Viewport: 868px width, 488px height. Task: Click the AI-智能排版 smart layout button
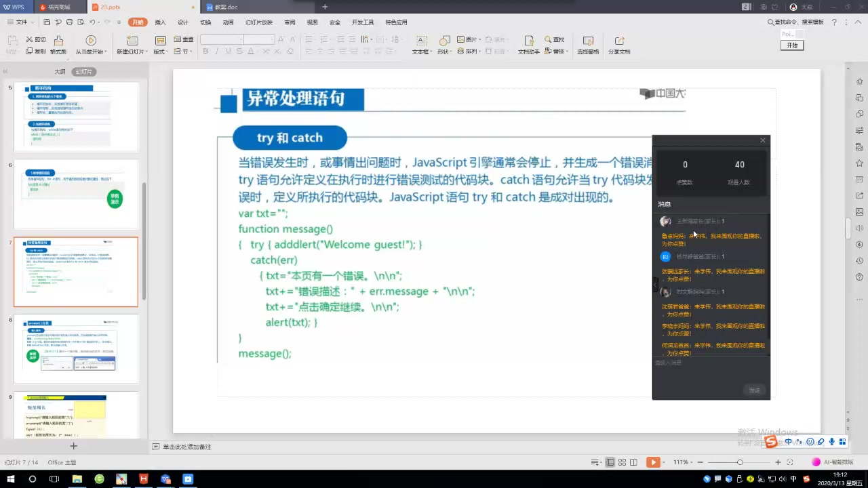(833, 462)
